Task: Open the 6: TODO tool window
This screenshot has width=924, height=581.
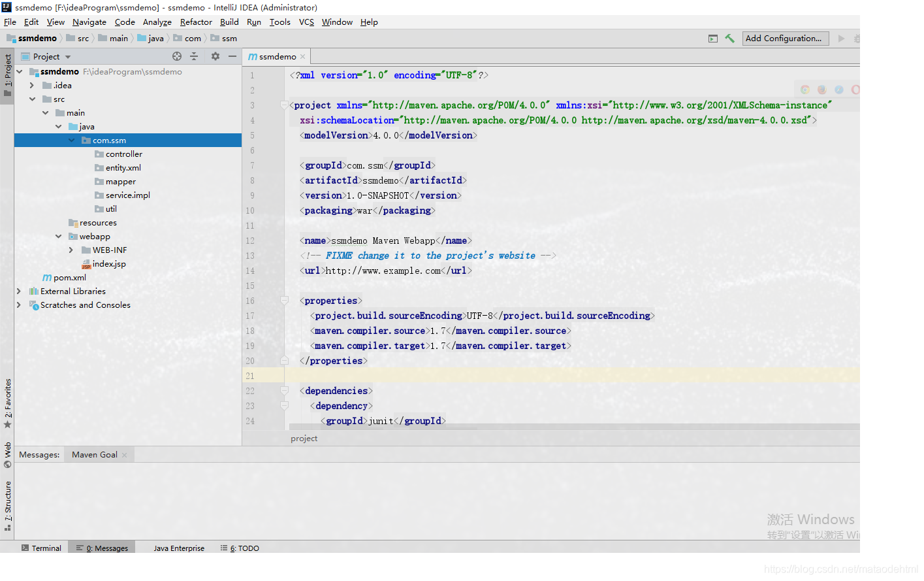Action: click(x=240, y=548)
